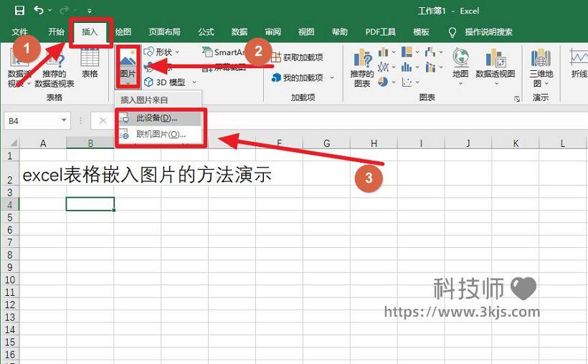
Task: Insert a combo chart icon
Action: tap(430, 67)
